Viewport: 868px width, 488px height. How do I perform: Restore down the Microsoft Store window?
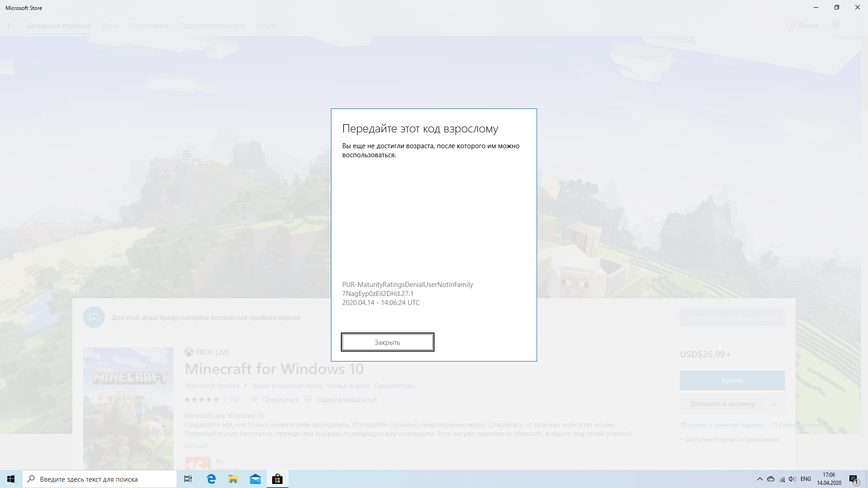click(837, 7)
